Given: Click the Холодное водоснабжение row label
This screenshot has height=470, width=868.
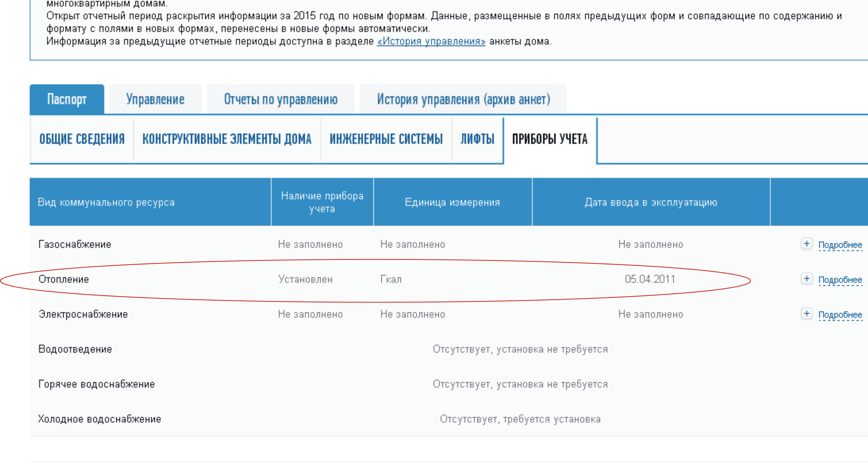Looking at the screenshot, I should pos(99,419).
